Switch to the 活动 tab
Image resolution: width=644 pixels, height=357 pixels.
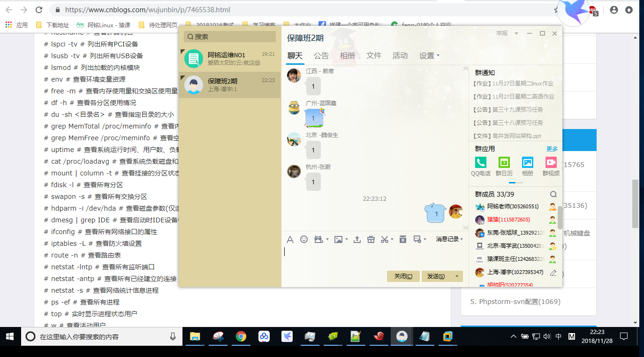tap(400, 55)
